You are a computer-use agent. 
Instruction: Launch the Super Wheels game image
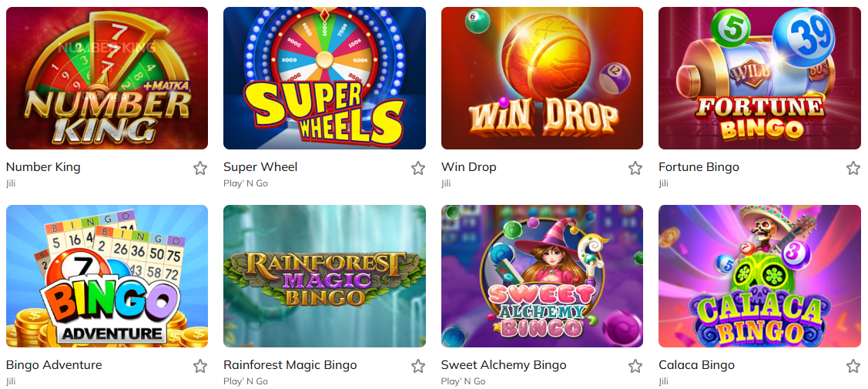pos(324,78)
